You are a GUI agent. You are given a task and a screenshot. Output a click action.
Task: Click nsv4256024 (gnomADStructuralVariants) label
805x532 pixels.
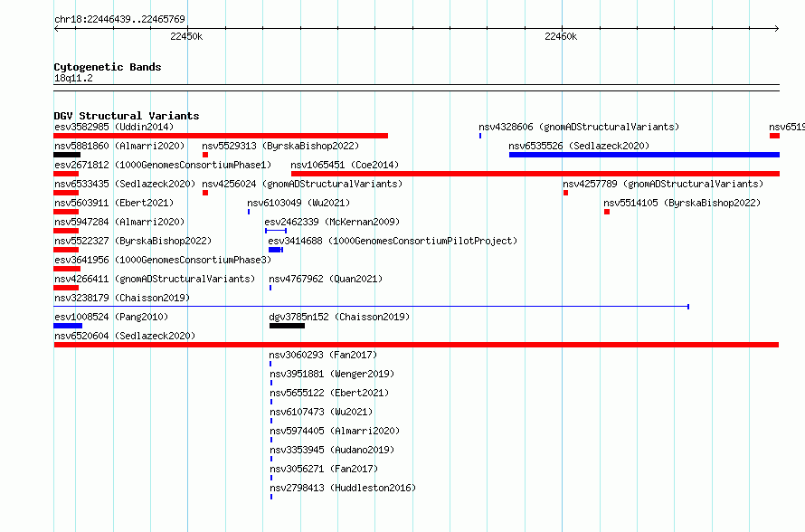[302, 184]
